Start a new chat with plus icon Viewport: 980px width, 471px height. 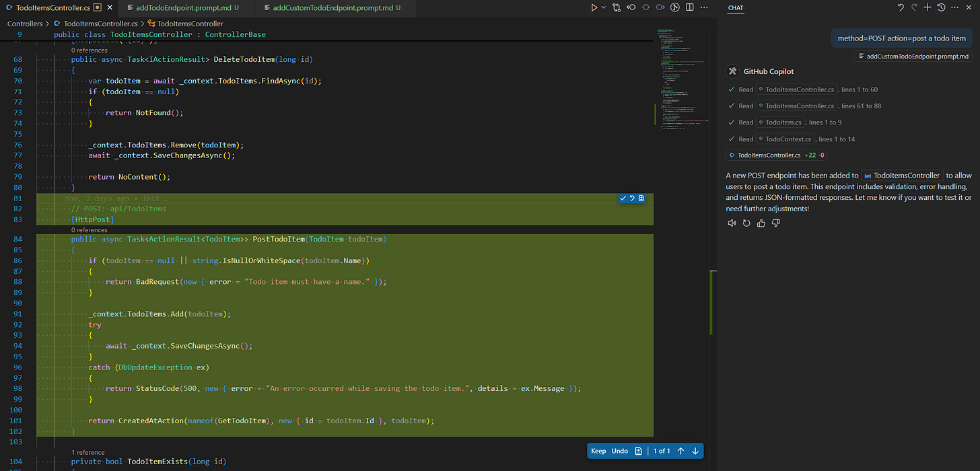coord(928,7)
